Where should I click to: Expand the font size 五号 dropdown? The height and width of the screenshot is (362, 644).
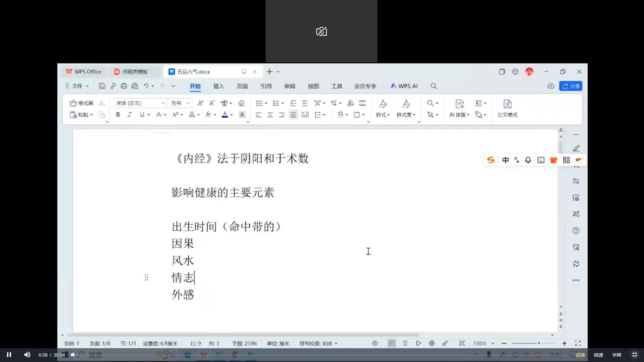(x=188, y=103)
